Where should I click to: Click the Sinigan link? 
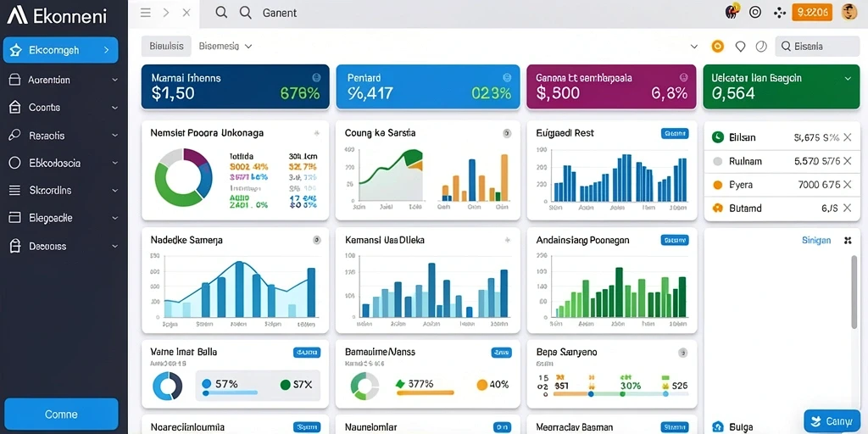tap(816, 240)
